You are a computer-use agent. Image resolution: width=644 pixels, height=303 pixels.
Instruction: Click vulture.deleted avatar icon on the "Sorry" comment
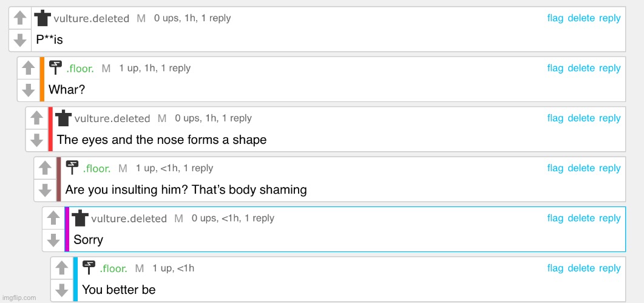(x=80, y=218)
